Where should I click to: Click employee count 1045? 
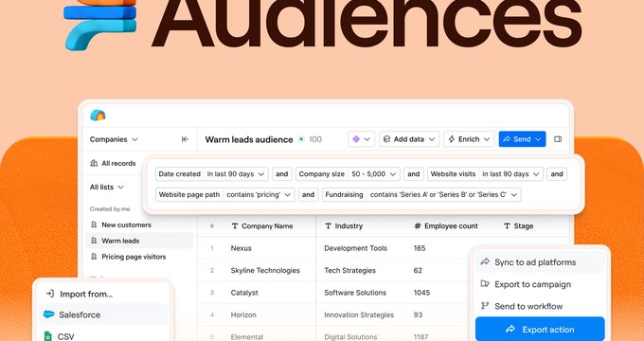(x=421, y=293)
